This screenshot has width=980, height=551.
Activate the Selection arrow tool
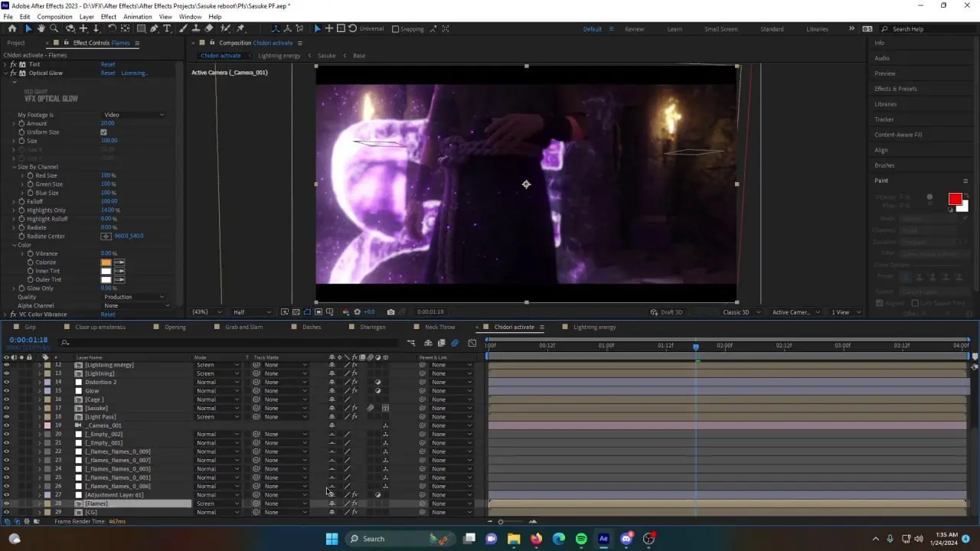pos(28,28)
